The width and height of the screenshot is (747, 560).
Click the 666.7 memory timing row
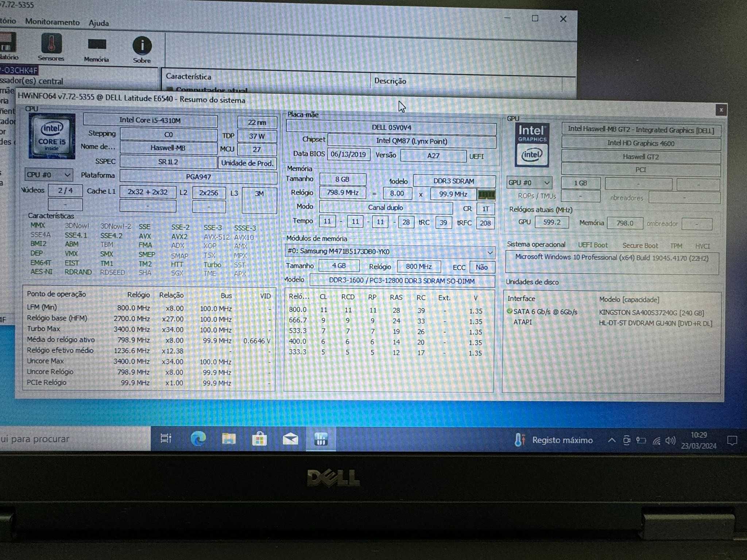click(387, 321)
